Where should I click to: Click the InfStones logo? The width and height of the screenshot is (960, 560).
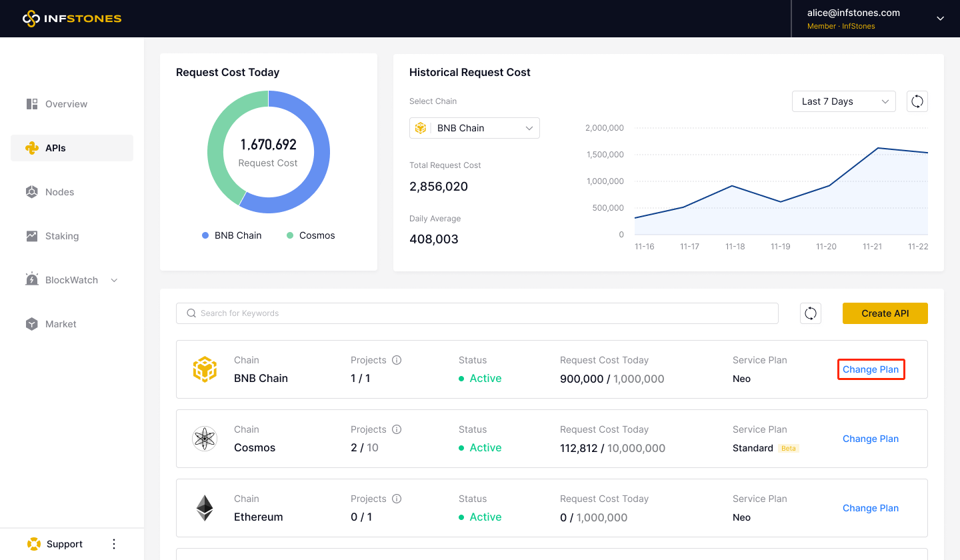pos(72,18)
